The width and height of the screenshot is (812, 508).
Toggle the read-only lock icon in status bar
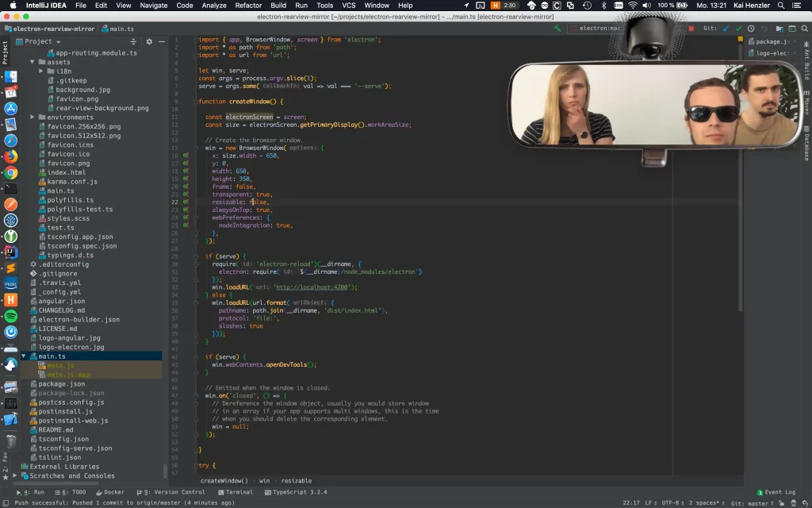(x=781, y=502)
